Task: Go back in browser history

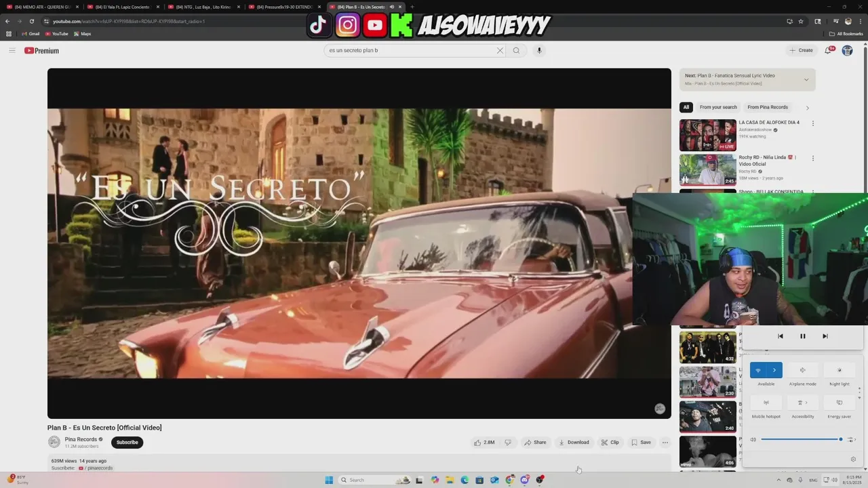Action: [x=7, y=21]
